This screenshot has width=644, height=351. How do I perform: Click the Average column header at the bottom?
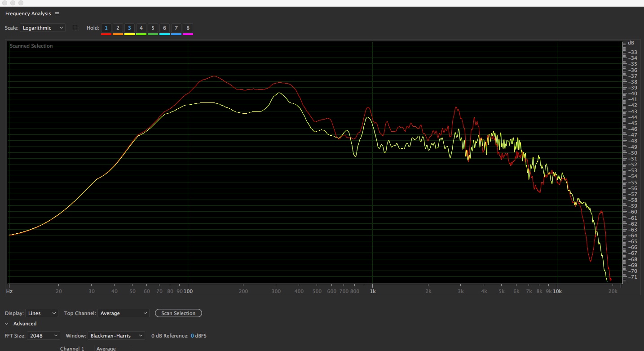click(106, 349)
